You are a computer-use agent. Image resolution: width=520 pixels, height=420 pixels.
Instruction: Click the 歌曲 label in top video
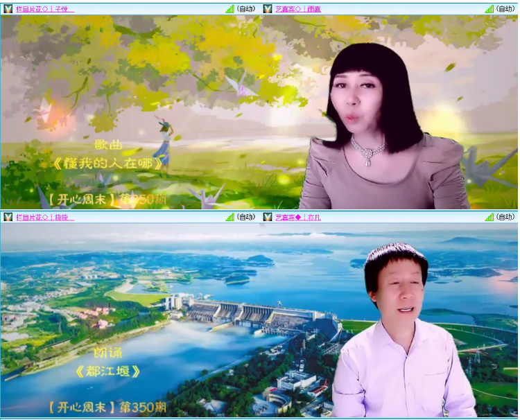(x=108, y=145)
